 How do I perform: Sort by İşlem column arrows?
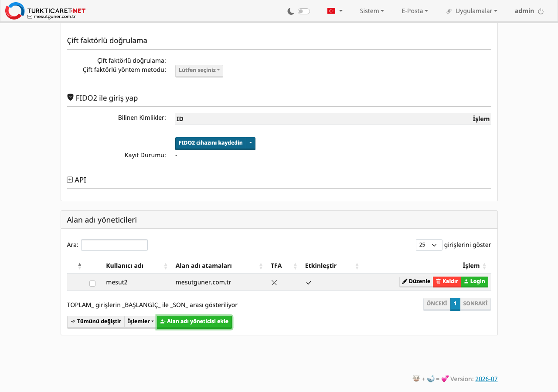click(484, 266)
